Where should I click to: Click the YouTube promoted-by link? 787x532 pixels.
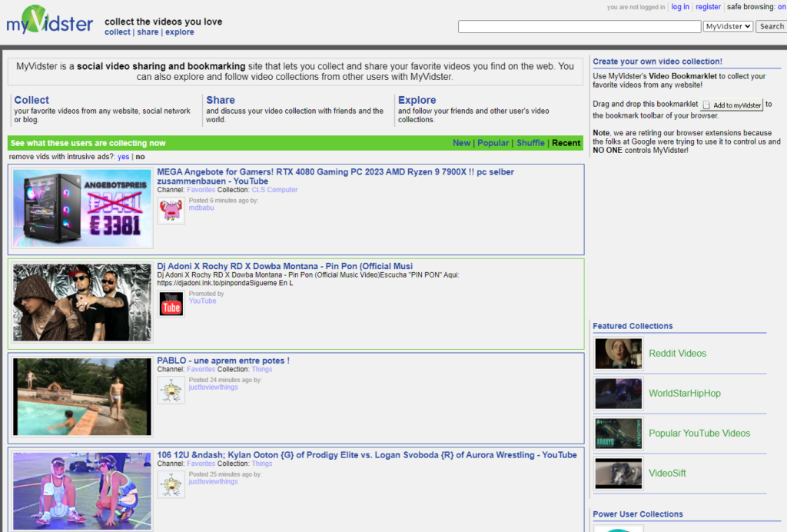[202, 301]
